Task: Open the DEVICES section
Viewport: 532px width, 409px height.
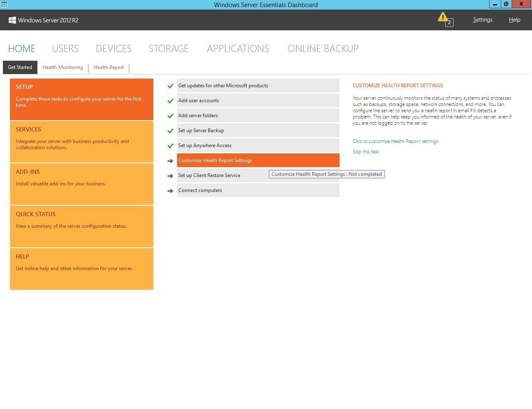Action: point(113,49)
